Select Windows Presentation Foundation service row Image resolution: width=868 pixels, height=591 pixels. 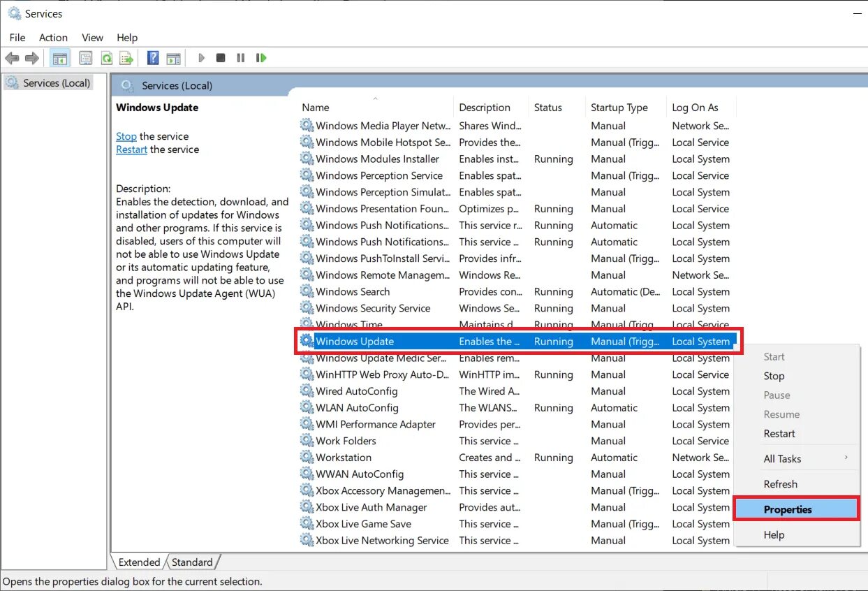pos(517,208)
